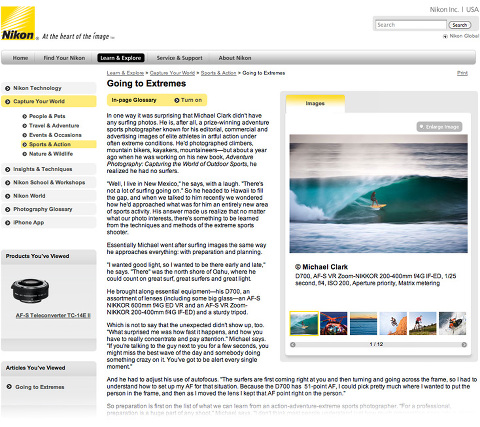Focus the Search input field
Screen dimensions: 480x427
click(x=411, y=25)
